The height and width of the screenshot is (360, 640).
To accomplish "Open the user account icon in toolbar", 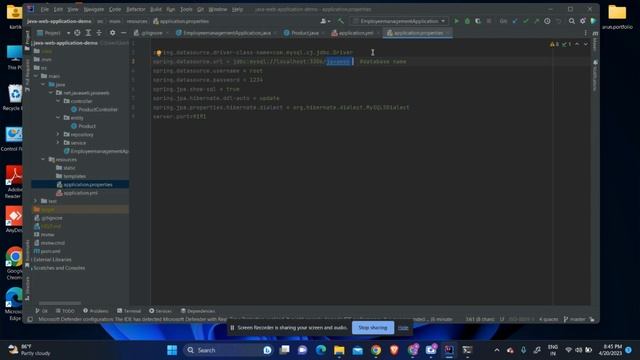I will 325,21.
